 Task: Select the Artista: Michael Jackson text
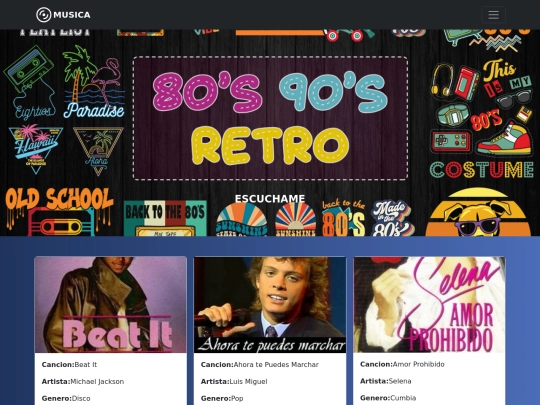(x=83, y=382)
